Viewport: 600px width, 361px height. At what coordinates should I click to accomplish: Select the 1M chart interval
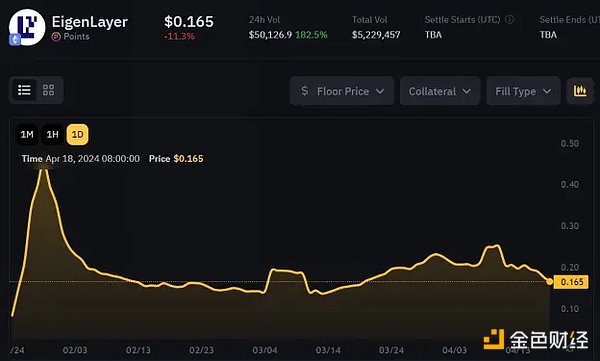click(27, 134)
